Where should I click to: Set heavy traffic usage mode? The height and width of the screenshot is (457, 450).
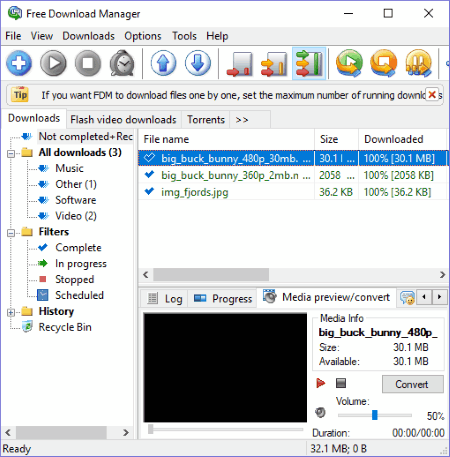tap(309, 63)
